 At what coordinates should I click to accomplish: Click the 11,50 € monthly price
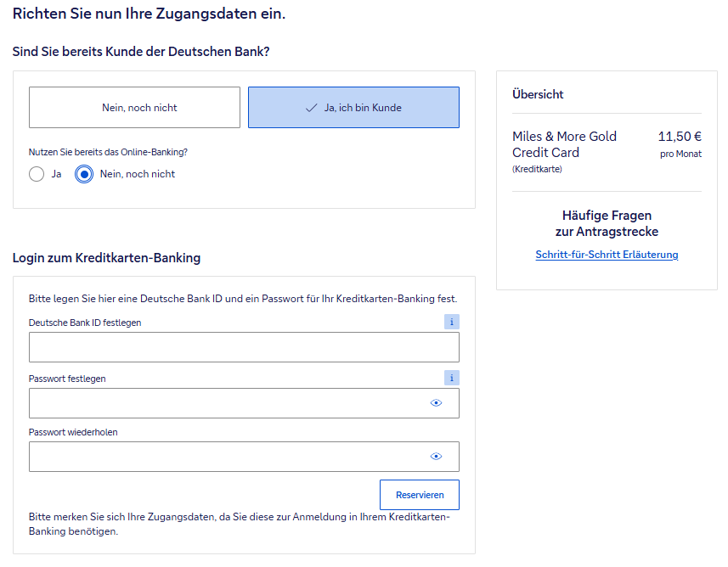point(680,136)
